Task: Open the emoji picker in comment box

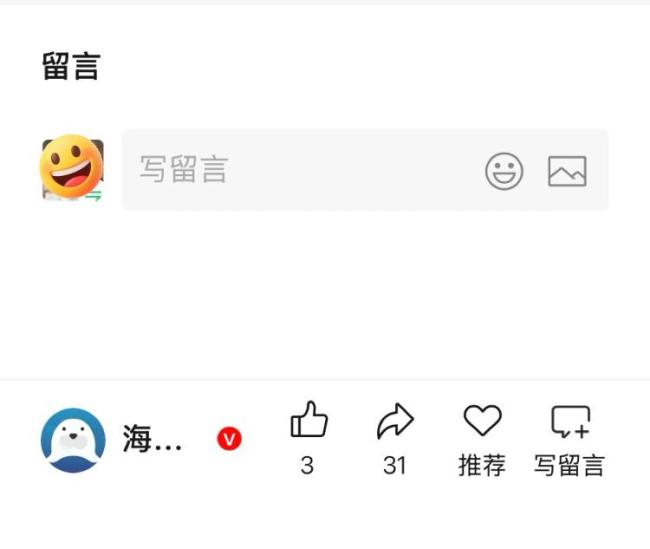Action: [504, 171]
